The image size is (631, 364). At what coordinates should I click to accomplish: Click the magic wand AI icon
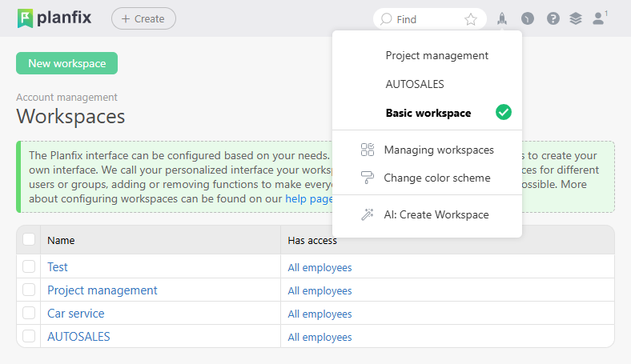(x=368, y=214)
